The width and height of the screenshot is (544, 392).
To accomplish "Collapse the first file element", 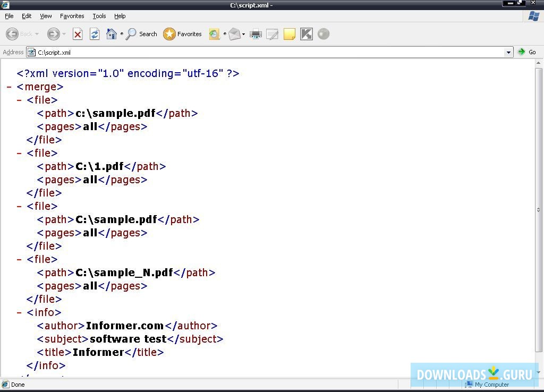I will coord(18,100).
